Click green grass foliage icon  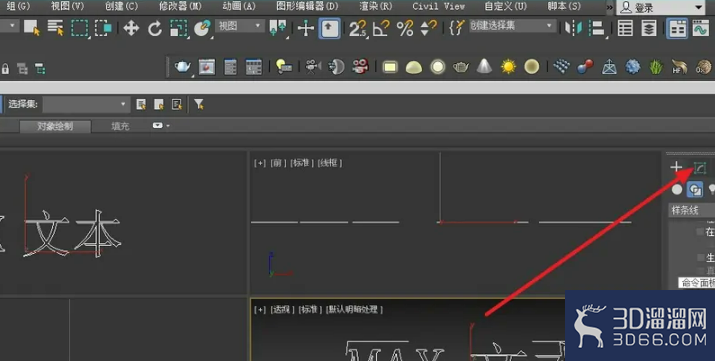tap(656, 67)
